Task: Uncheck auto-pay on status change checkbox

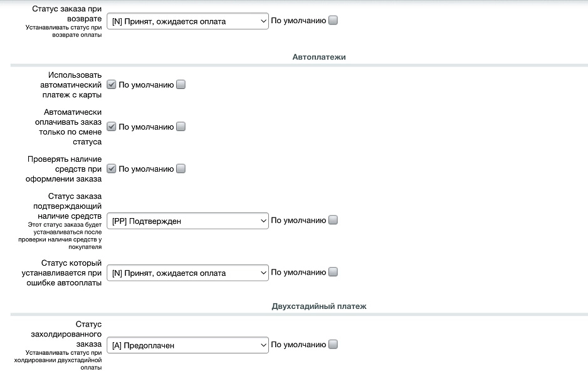Action: [112, 127]
